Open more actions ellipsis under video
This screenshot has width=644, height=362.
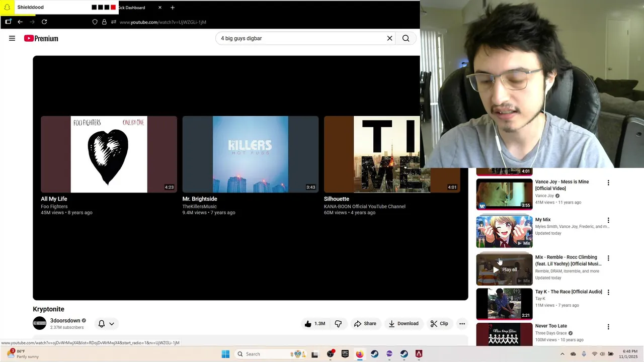coord(462,324)
